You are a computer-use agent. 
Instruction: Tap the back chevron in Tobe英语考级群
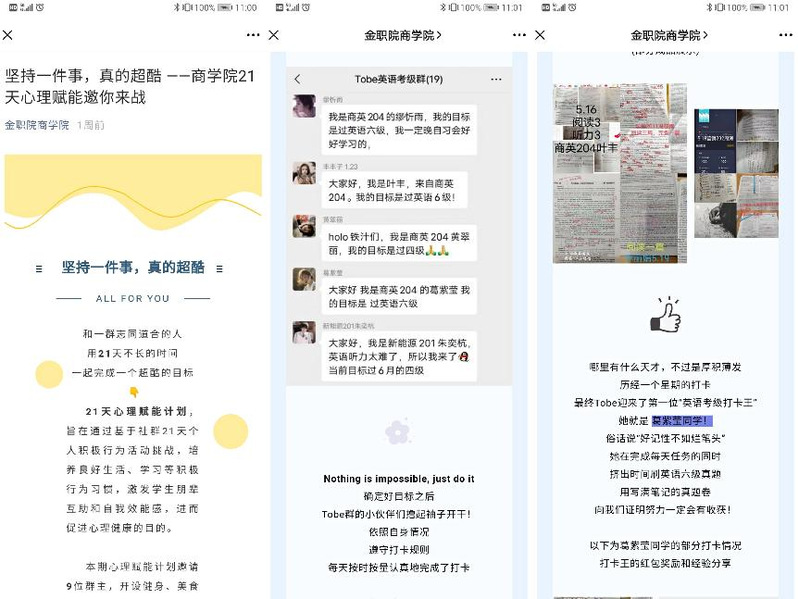tap(298, 79)
